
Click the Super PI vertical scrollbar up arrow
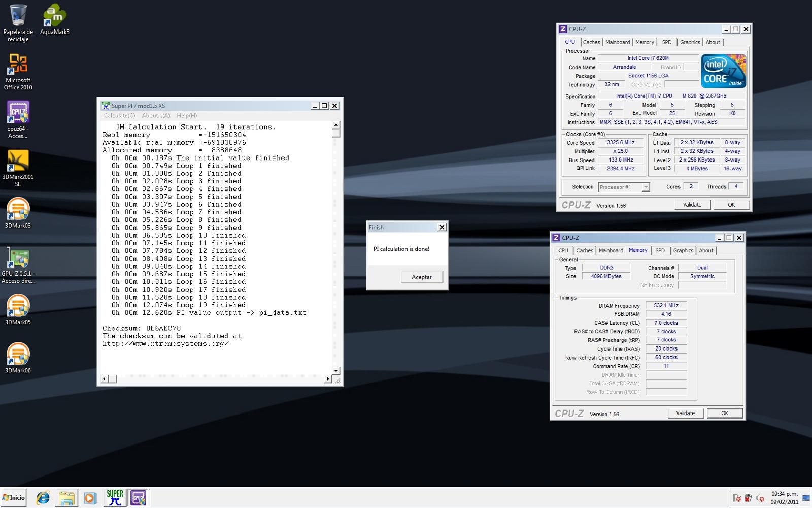tap(336, 125)
